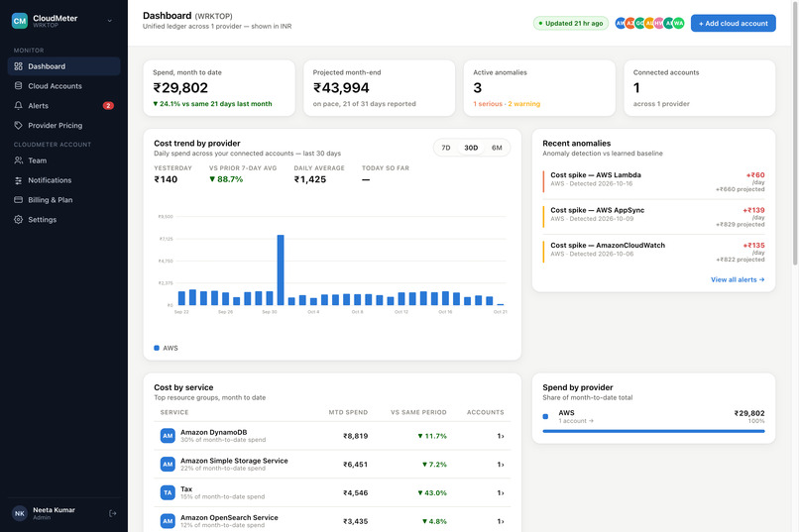Open Dashboard in the sidebar
This screenshot has height=532, width=799.
(63, 66)
